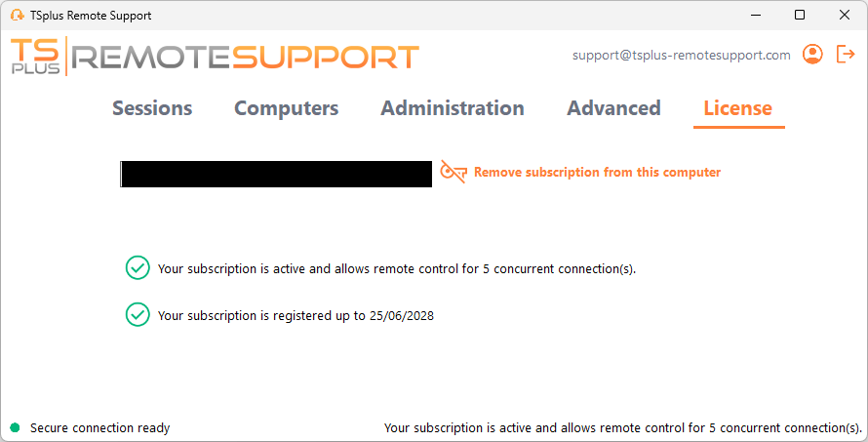Click the bottom status bar subscription message
The width and height of the screenshot is (868, 442).
[622, 427]
